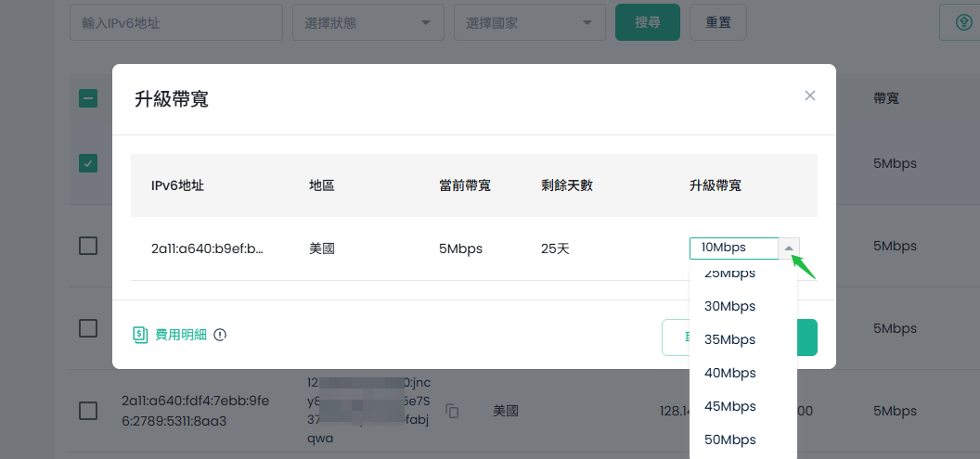Choose 40Mbps from the bandwidth list
The width and height of the screenshot is (980, 459).
730,373
